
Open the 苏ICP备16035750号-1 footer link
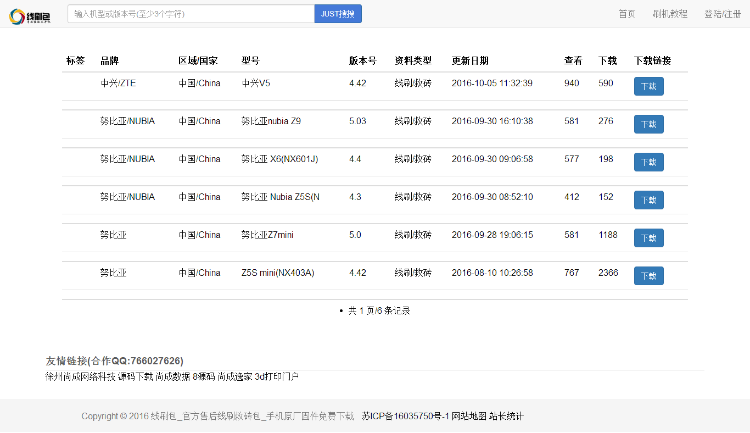(x=405, y=416)
